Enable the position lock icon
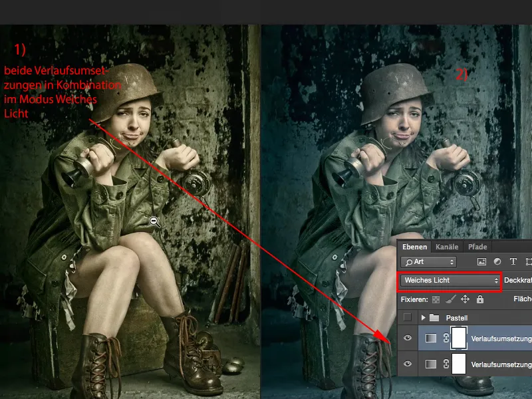 pyautogui.click(x=466, y=300)
